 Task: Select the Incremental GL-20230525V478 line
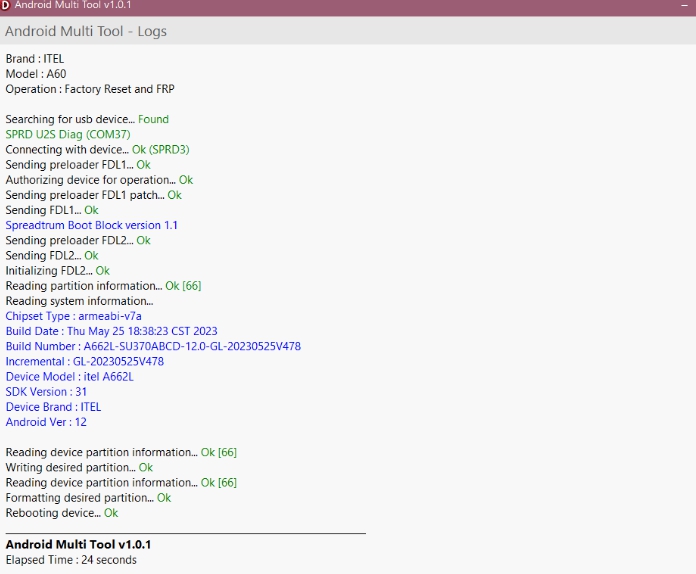pyautogui.click(x=84, y=361)
